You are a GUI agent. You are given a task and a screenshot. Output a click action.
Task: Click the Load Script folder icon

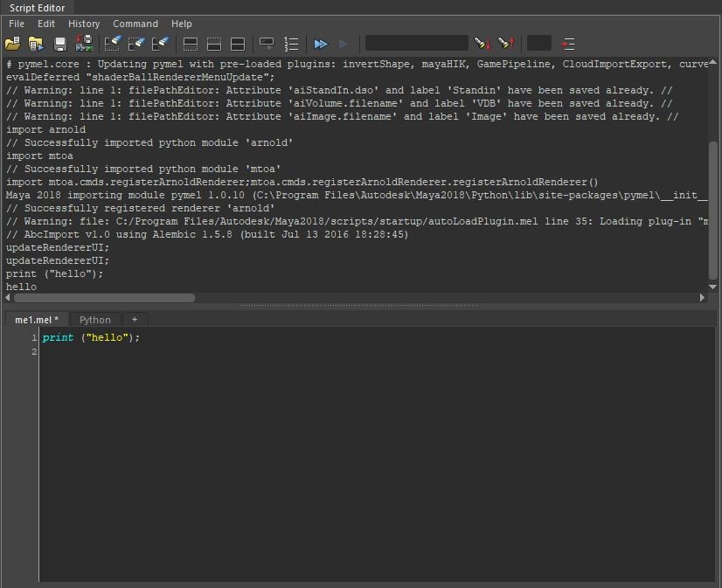click(x=12, y=43)
